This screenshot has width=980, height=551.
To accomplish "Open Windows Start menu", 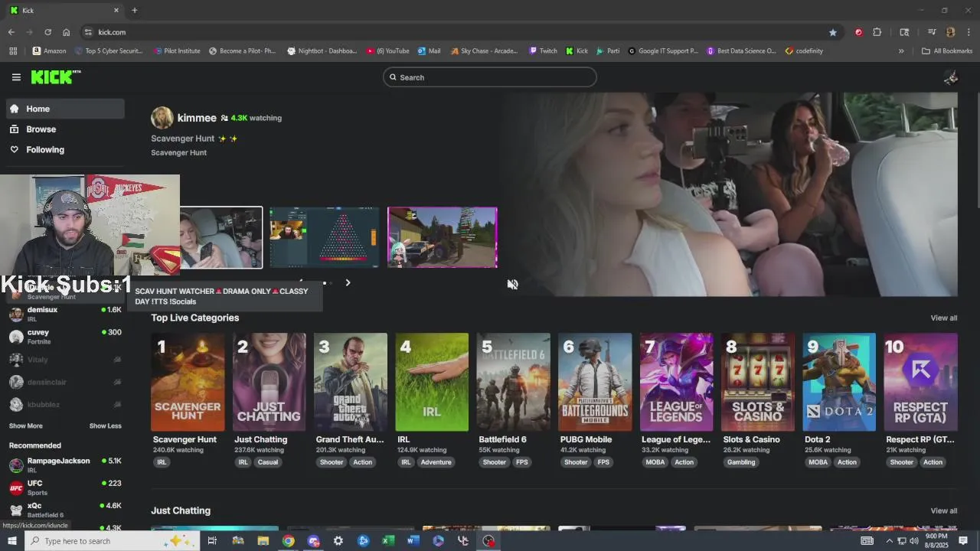I will point(11,541).
